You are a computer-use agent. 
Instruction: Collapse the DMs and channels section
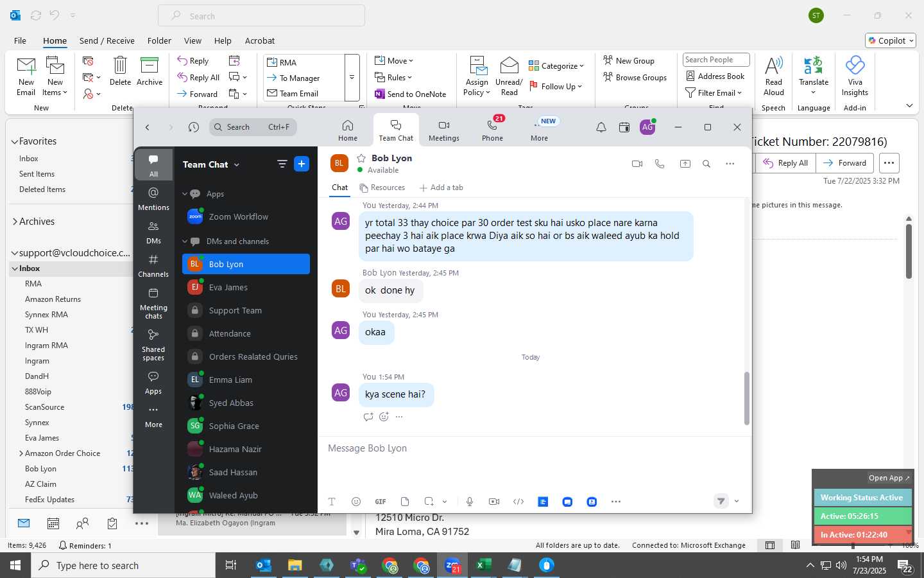[185, 241]
